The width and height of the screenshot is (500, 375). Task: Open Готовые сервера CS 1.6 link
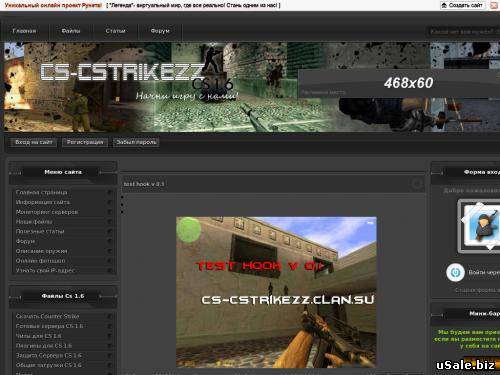tap(49, 326)
